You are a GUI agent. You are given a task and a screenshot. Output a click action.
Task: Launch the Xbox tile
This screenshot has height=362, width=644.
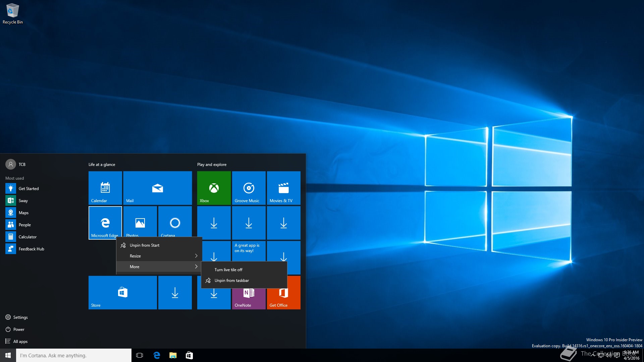coord(214,188)
